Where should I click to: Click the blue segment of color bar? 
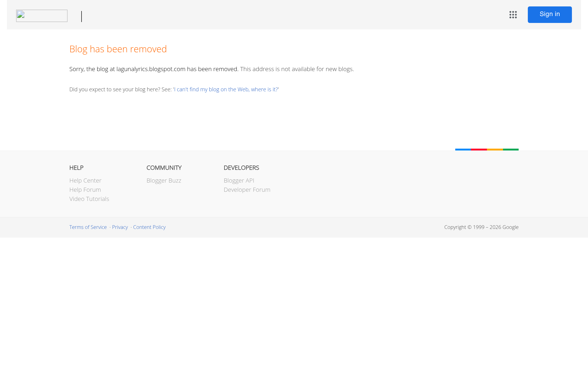pos(463,150)
